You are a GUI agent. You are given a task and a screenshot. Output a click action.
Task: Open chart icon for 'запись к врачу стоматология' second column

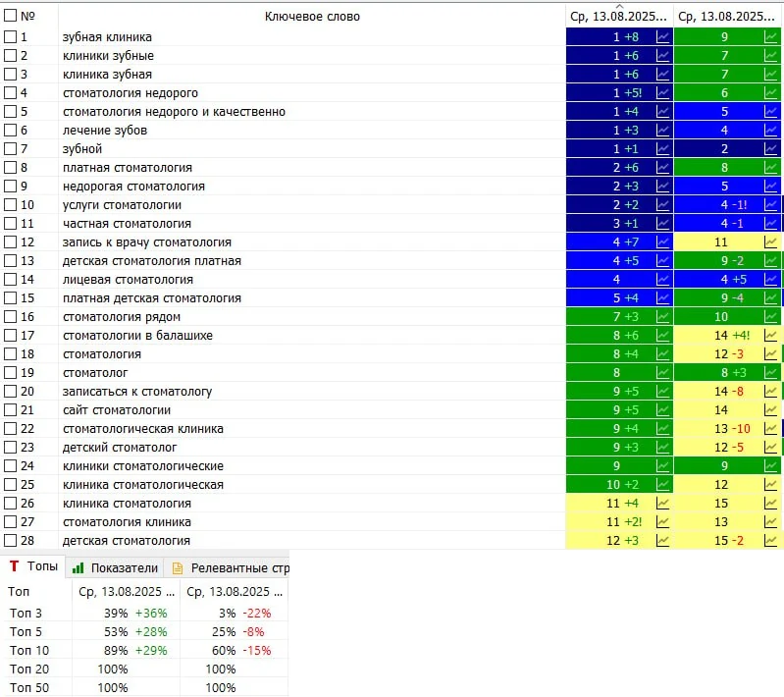coord(770,242)
